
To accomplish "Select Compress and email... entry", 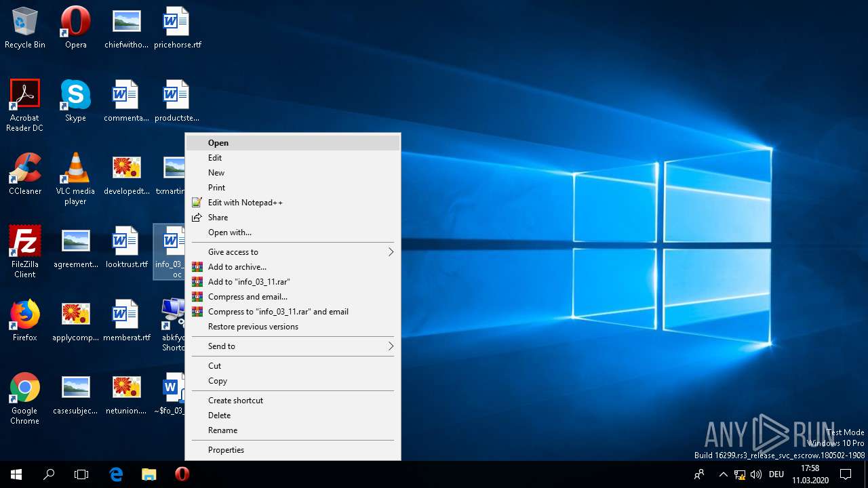I will click(293, 297).
